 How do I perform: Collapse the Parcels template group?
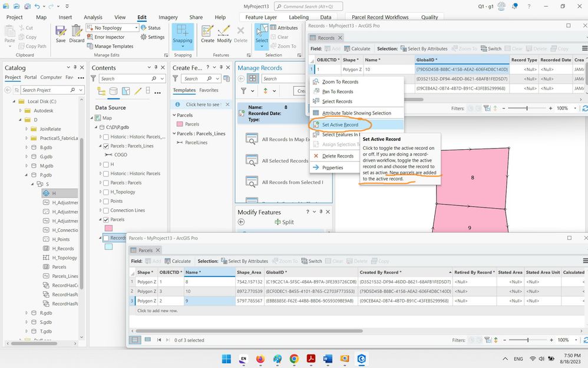tap(174, 115)
